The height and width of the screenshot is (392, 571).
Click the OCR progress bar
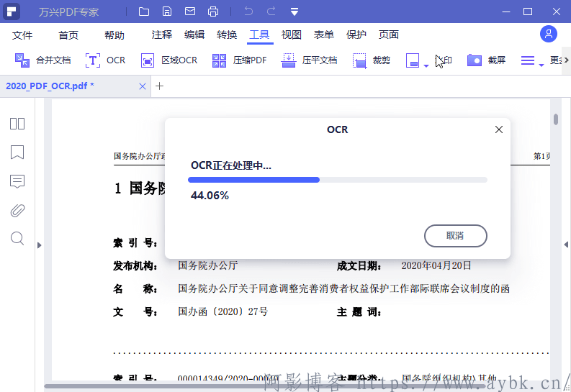(338, 180)
